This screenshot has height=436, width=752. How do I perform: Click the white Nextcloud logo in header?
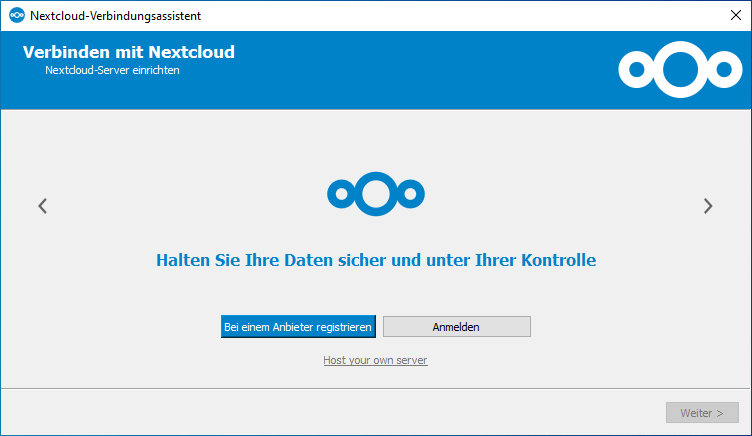tap(679, 69)
